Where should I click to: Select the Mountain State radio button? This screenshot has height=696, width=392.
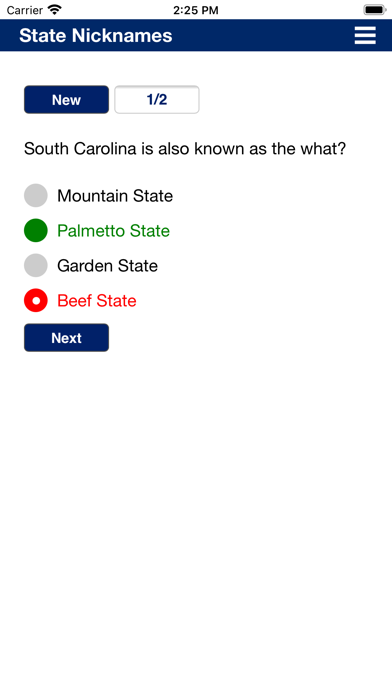click(x=36, y=195)
